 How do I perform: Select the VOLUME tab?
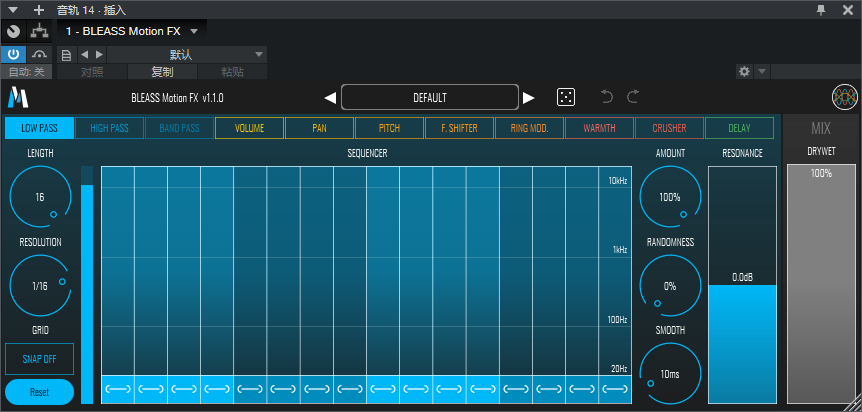pyautogui.click(x=250, y=128)
